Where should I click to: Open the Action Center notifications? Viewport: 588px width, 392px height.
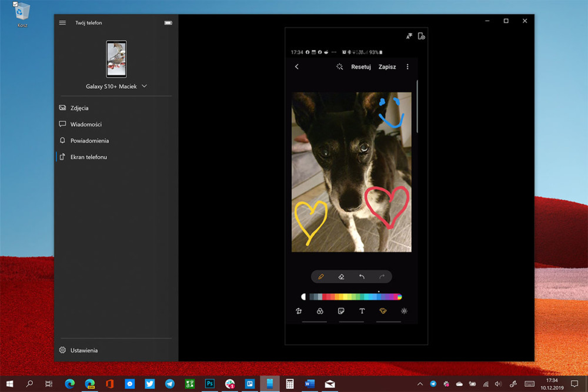pos(574,384)
